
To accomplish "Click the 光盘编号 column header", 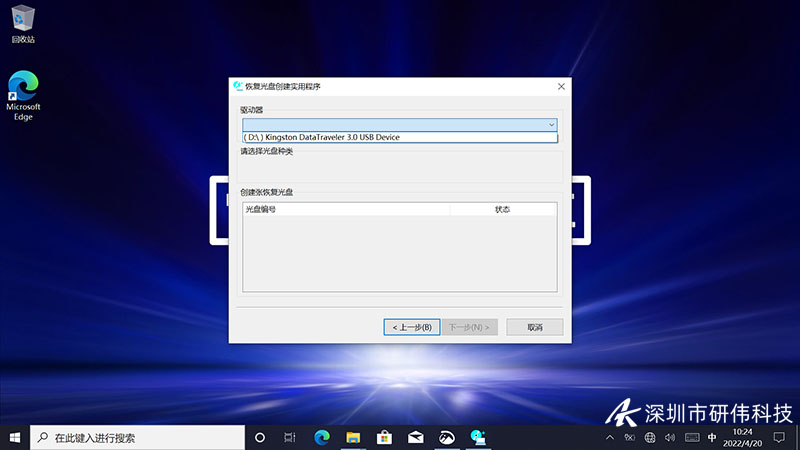I will pos(346,209).
